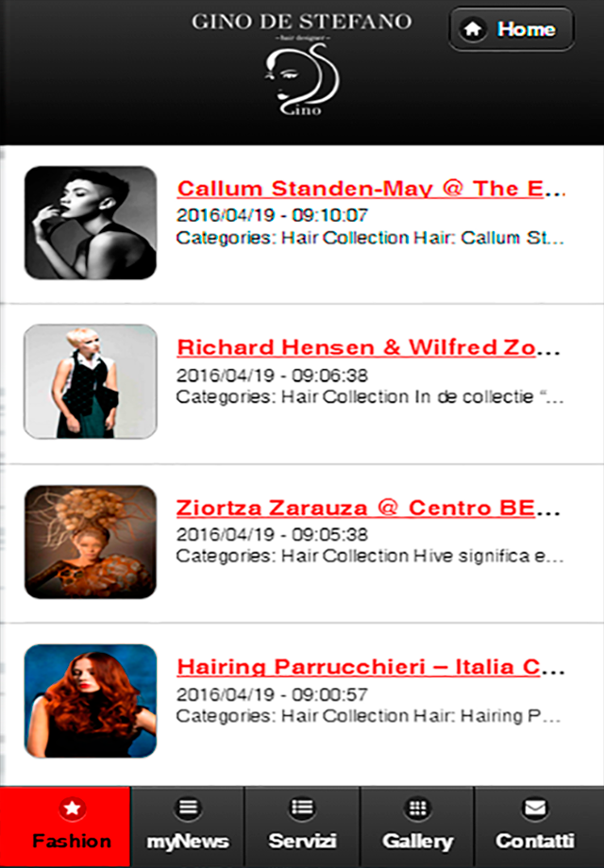The width and height of the screenshot is (604, 868).
Task: Switch to the Gallery tab label
Action: tap(417, 842)
